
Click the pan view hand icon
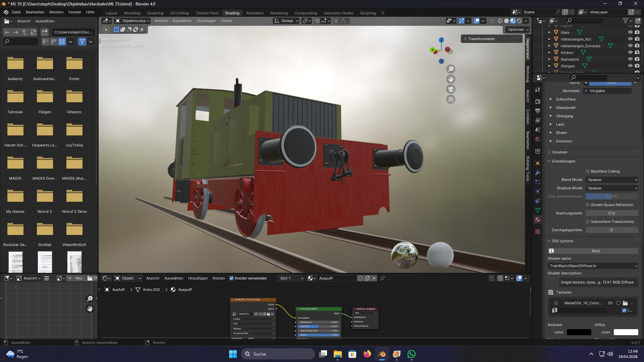[451, 79]
